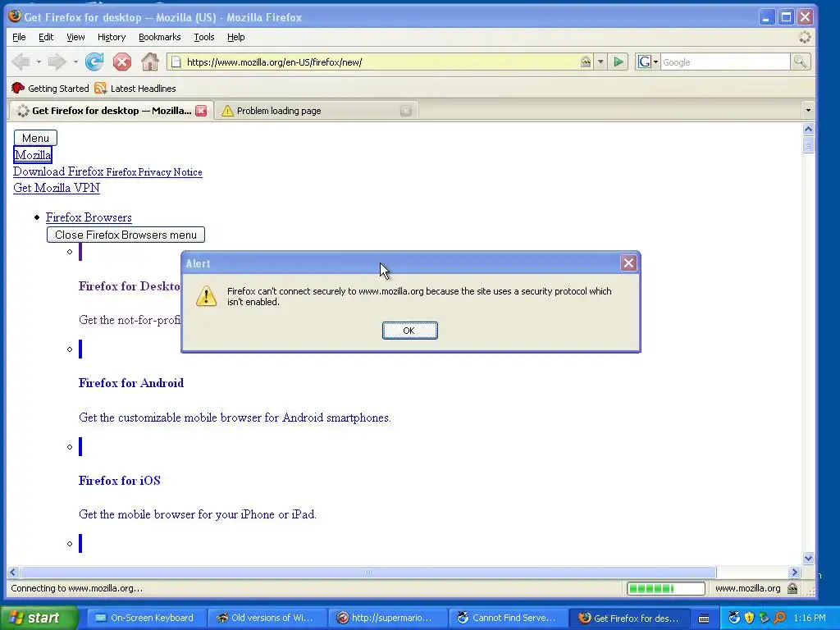Open the File menu

click(19, 37)
